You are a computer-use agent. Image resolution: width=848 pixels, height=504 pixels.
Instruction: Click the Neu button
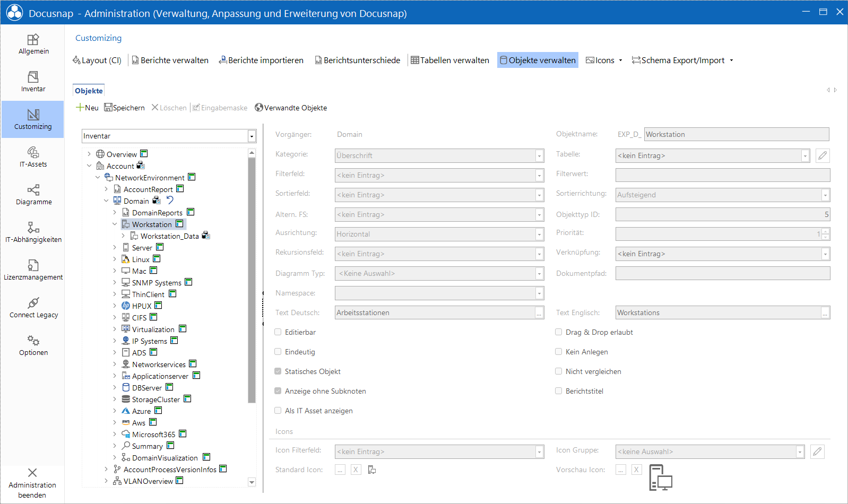coord(87,108)
